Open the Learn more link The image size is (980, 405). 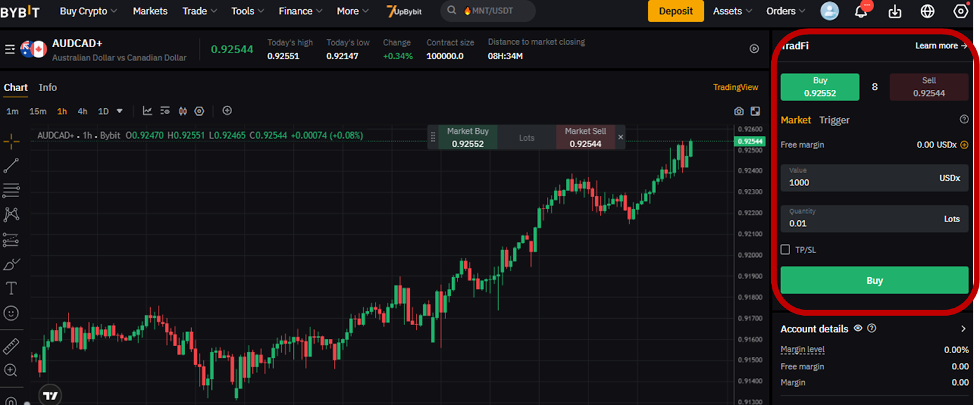[941, 46]
